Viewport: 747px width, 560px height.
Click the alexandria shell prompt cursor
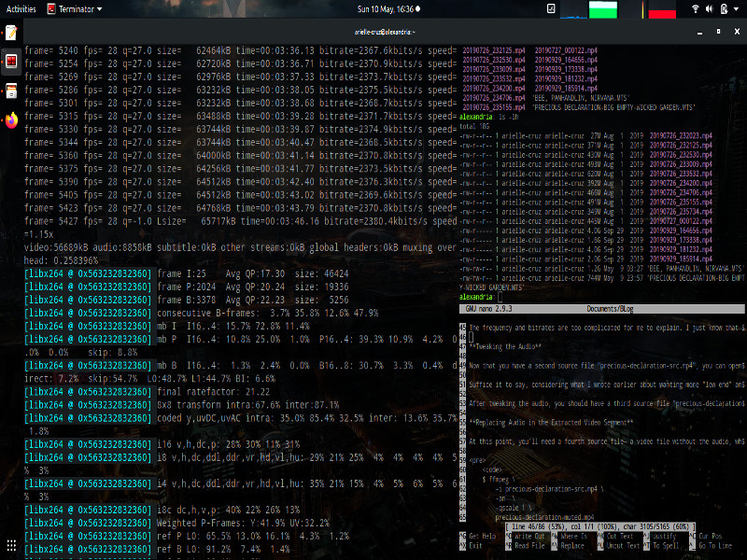[x=500, y=297]
